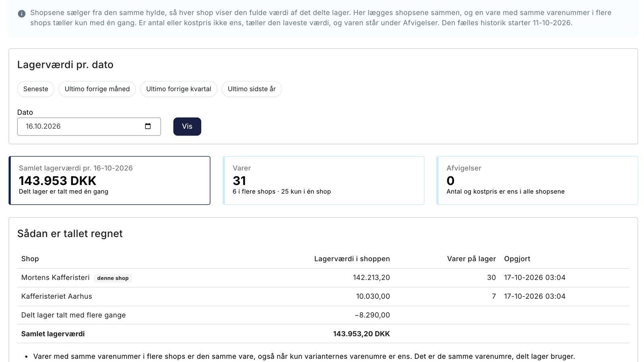Open the Varer card showing 31
Screen dimensions: 644x362
pos(324,180)
